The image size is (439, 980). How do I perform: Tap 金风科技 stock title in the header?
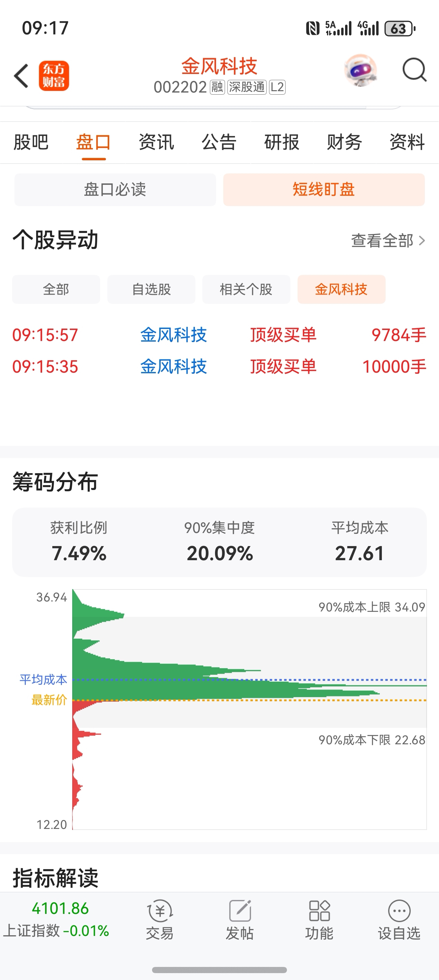[x=219, y=66]
